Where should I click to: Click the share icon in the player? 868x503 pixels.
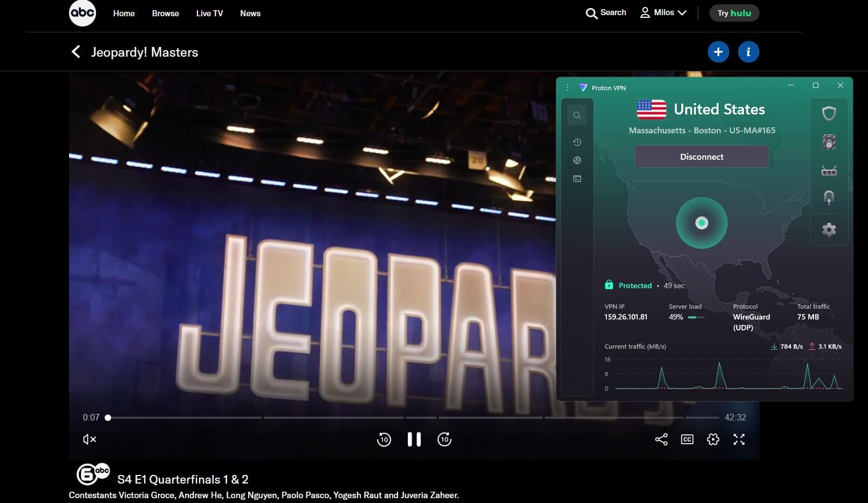pyautogui.click(x=661, y=439)
